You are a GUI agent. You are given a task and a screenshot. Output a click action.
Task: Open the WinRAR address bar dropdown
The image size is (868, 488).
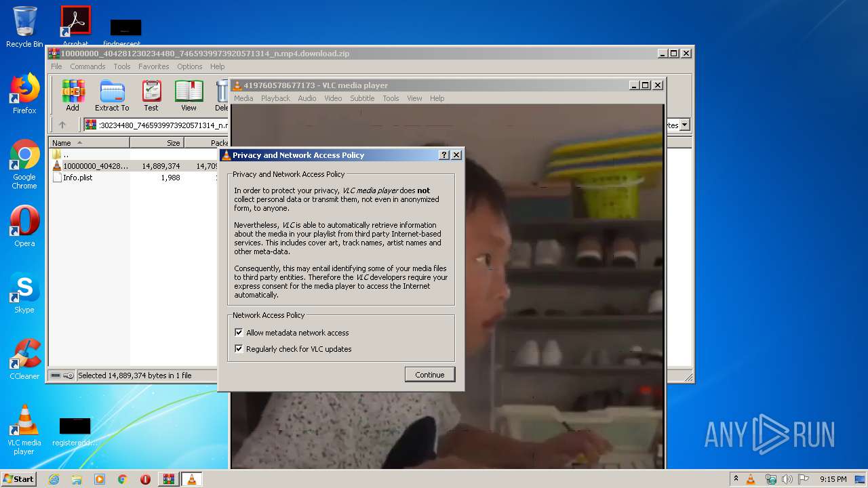coord(685,125)
